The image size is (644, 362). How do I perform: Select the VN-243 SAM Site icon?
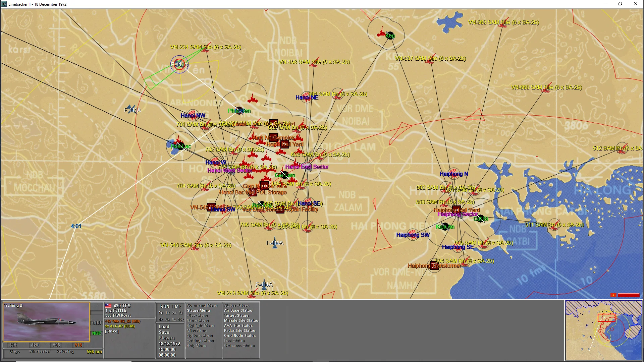point(253,294)
